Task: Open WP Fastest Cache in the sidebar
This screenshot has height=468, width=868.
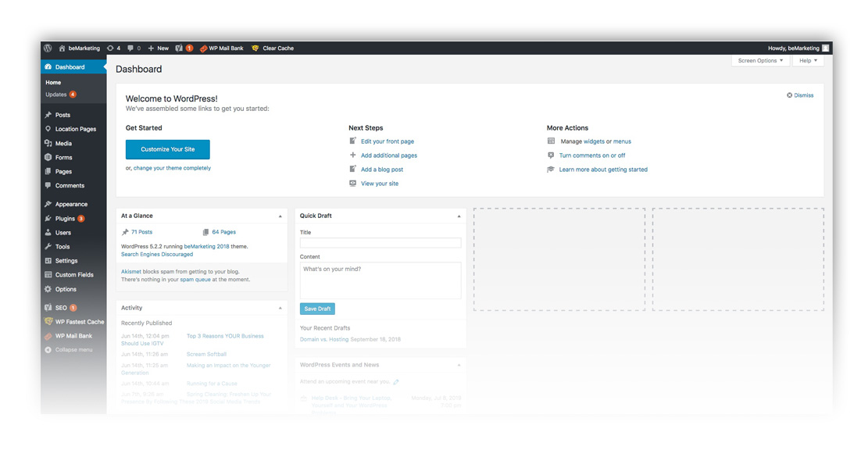Action: pyautogui.click(x=79, y=322)
